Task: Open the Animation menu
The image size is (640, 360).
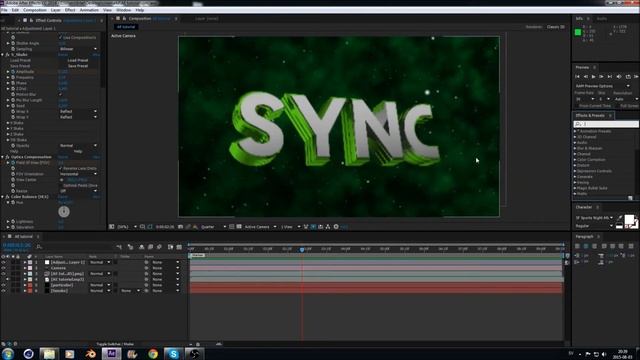Action: [89, 10]
